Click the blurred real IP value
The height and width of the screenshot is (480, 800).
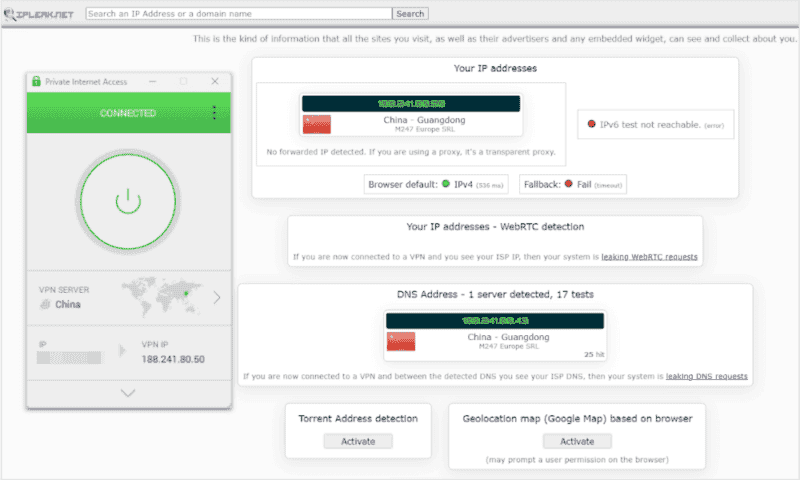(x=69, y=358)
